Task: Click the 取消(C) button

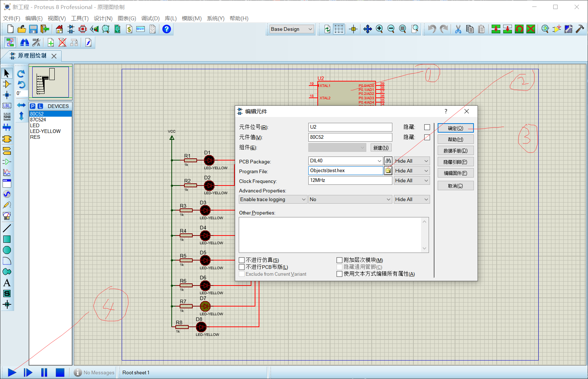Action: (x=455, y=186)
